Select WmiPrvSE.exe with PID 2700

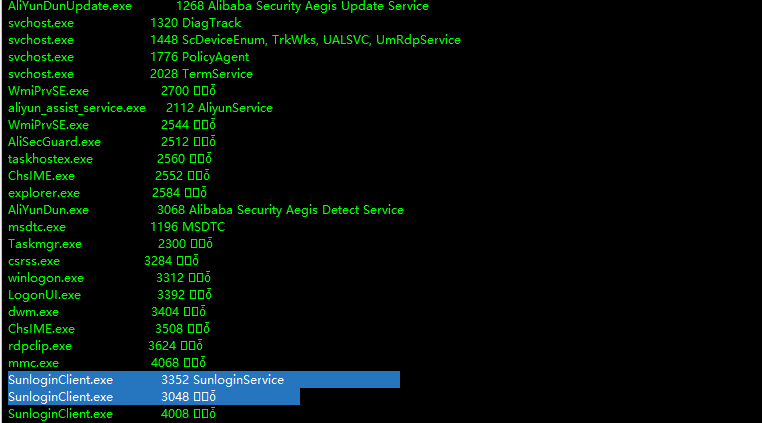(112, 91)
